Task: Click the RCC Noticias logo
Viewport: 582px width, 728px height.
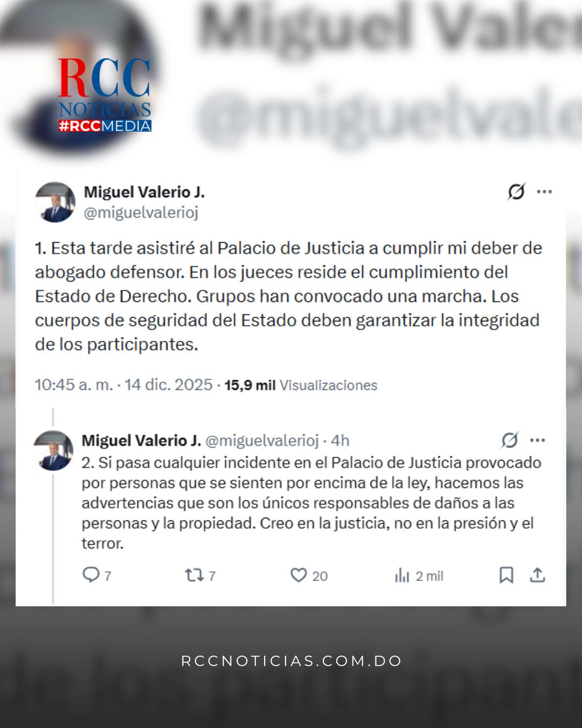Action: click(105, 95)
